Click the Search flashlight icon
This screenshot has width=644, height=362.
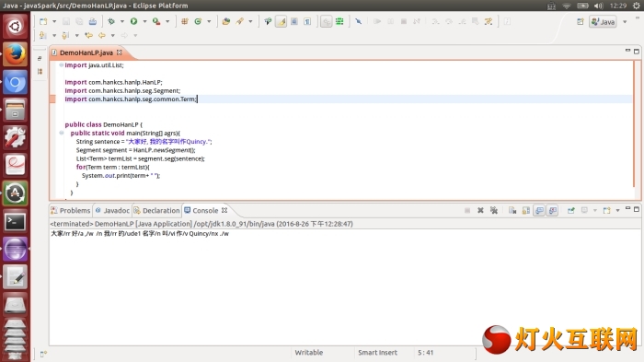click(239, 21)
